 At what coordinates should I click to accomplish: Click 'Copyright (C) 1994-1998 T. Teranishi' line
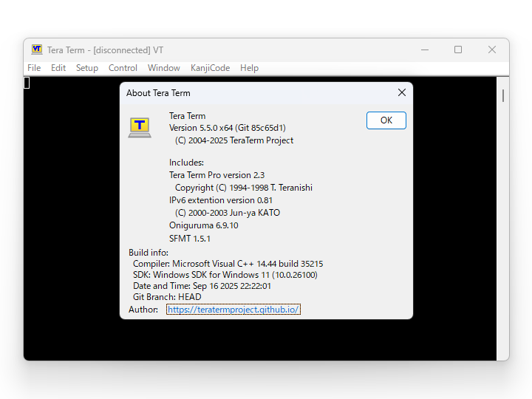click(x=244, y=188)
